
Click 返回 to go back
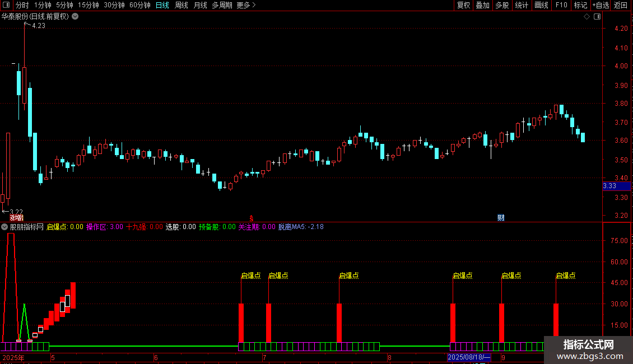point(621,5)
